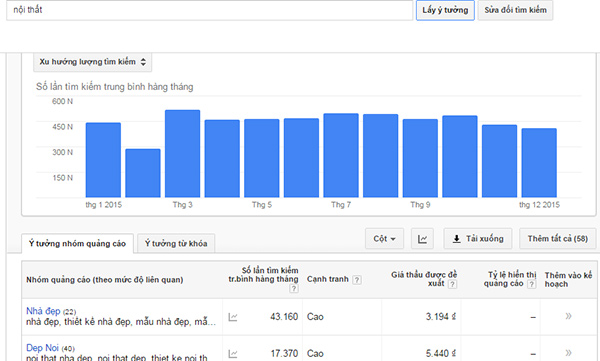Click the '600 N' axis label

click(x=62, y=101)
